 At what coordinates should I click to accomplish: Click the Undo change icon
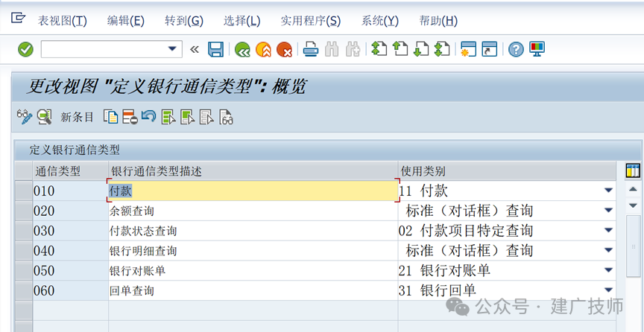148,118
